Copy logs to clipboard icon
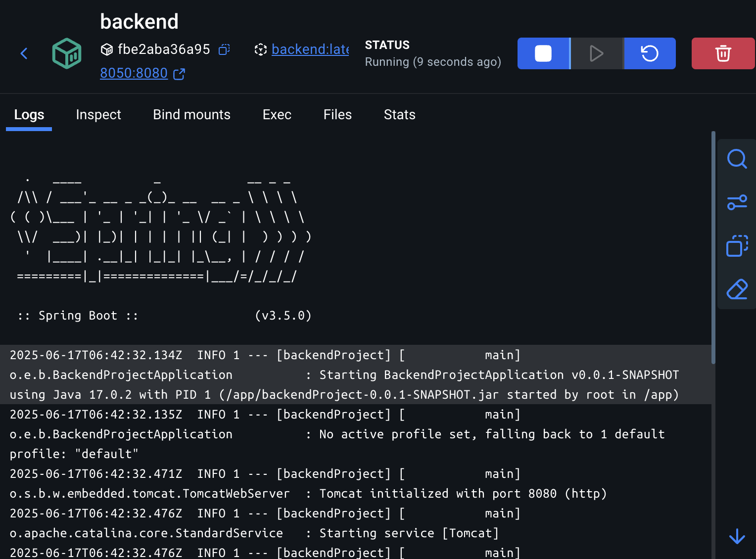The image size is (756, 559). point(737,246)
